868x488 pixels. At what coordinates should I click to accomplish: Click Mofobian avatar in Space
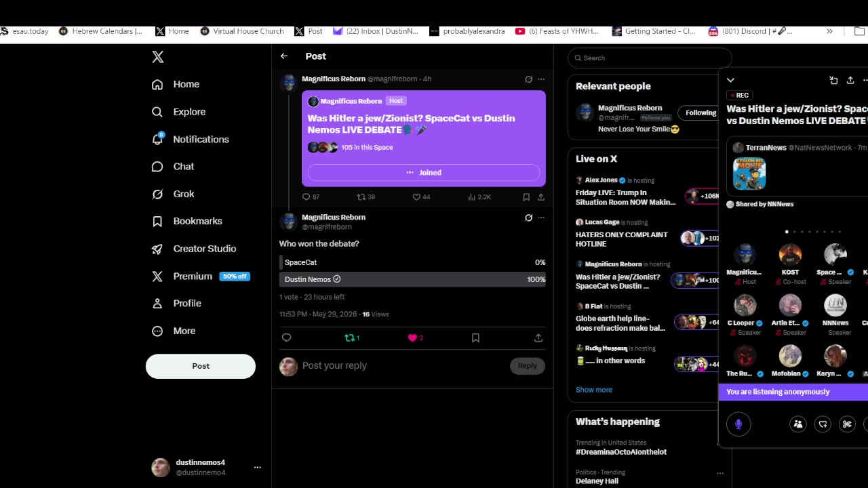pyautogui.click(x=790, y=357)
